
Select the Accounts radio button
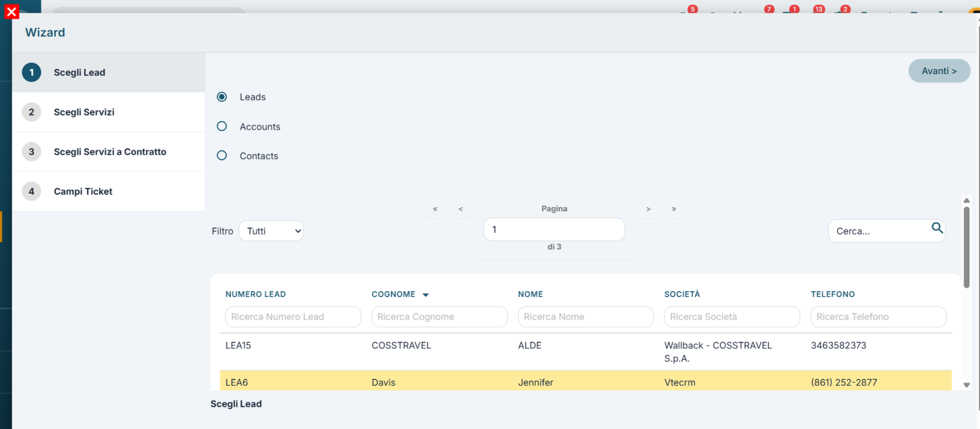click(222, 126)
